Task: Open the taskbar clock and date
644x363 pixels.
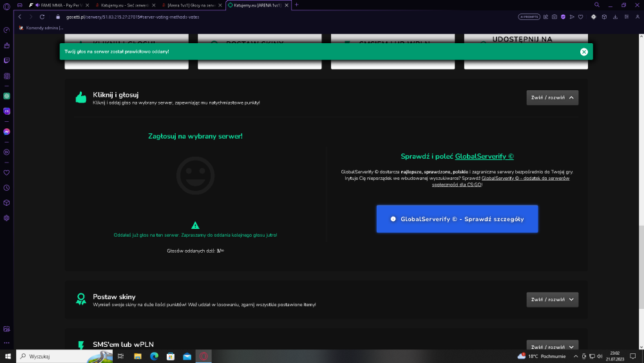Action: click(615, 357)
